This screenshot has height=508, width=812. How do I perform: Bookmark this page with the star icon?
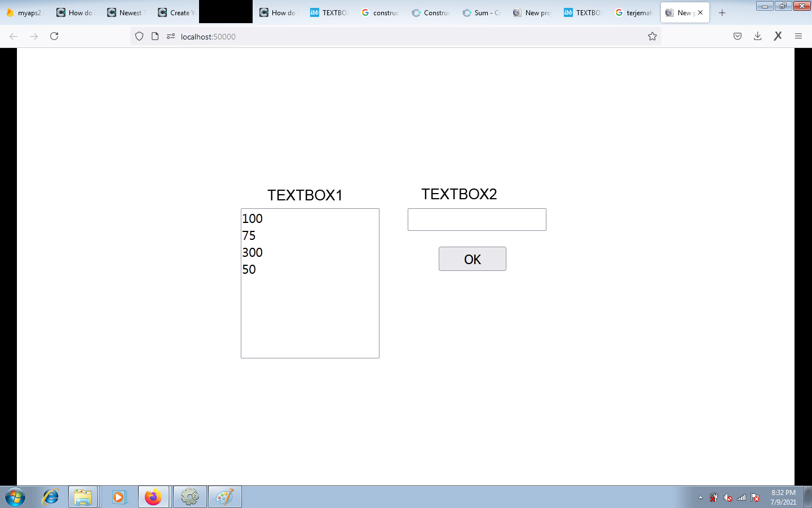(652, 36)
